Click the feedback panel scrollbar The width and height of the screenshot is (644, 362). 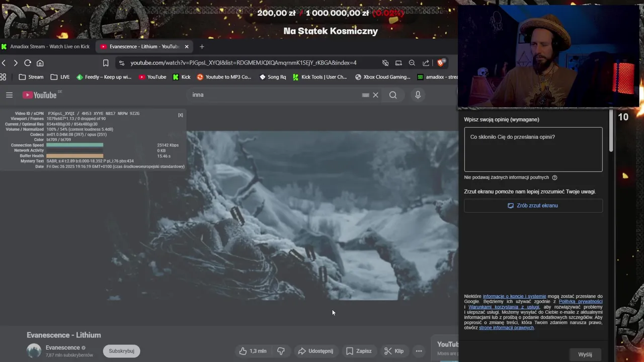tap(611, 131)
